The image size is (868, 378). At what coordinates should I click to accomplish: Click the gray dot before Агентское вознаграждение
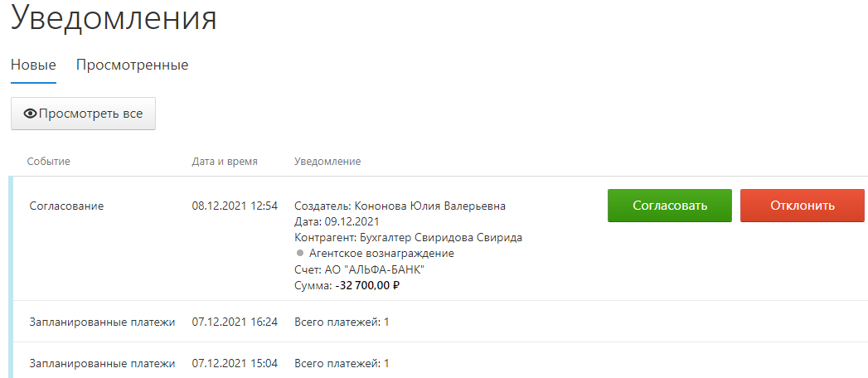click(x=301, y=254)
